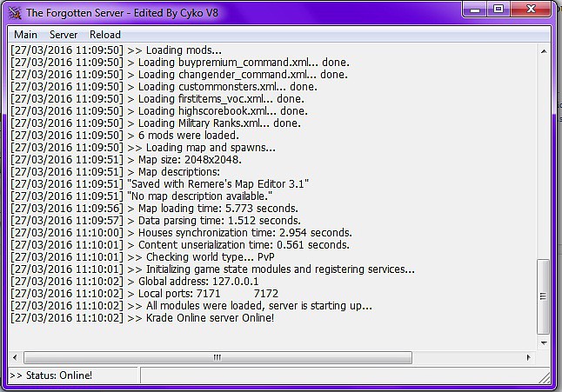
Task: Open the Reload menu
Action: coord(105,35)
